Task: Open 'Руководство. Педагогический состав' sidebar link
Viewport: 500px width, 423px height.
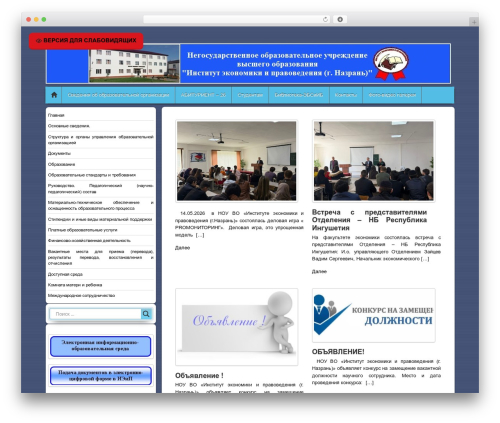Action: (x=101, y=189)
